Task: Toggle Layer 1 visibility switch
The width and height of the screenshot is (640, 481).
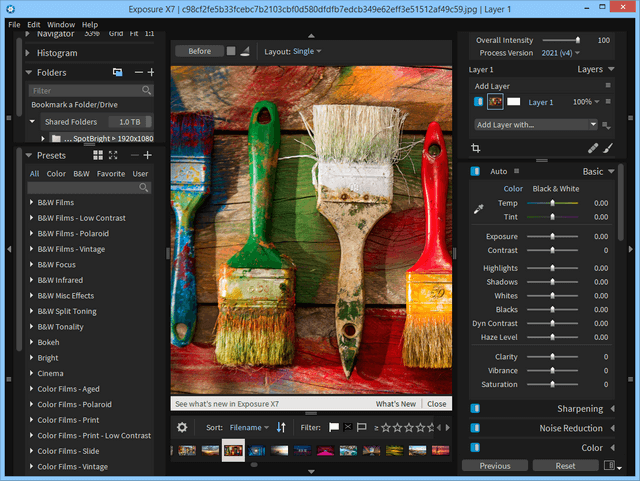Action: point(478,102)
